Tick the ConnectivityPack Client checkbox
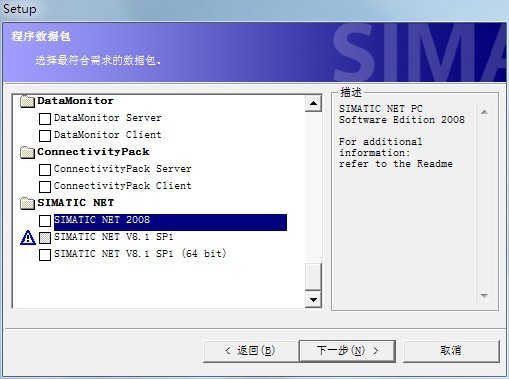 45,187
